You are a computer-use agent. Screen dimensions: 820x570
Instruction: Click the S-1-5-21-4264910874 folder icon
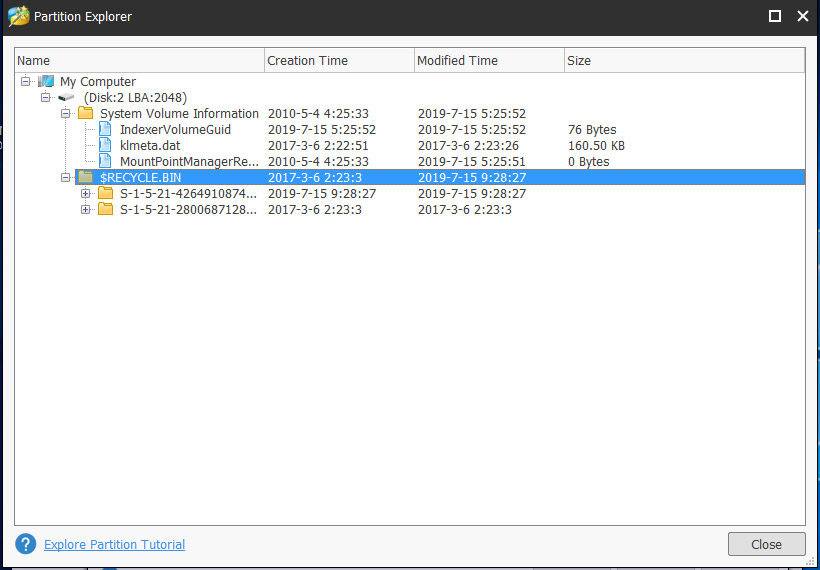pyautogui.click(x=106, y=193)
